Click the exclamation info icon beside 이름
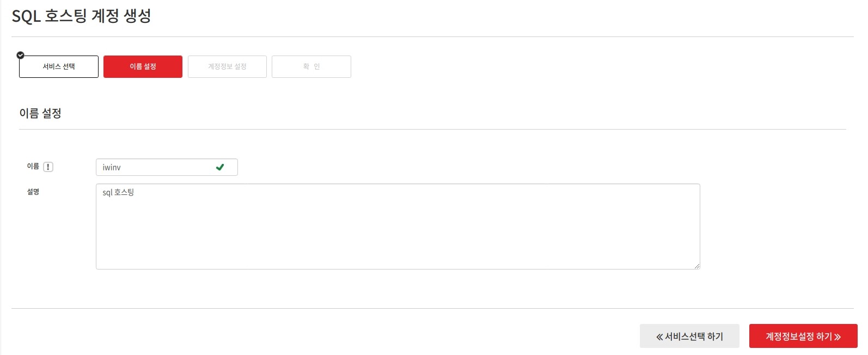The height and width of the screenshot is (355, 868). click(x=48, y=167)
